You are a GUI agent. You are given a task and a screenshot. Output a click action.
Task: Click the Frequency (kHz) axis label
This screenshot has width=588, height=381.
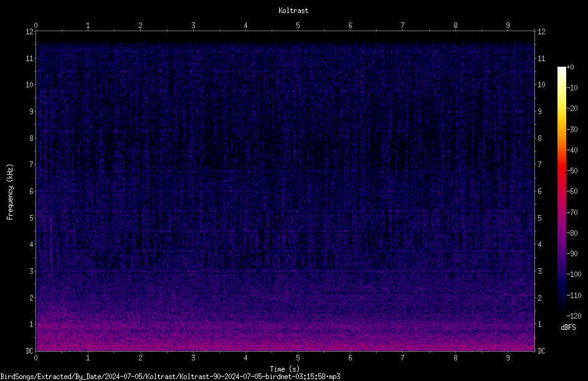click(x=10, y=191)
